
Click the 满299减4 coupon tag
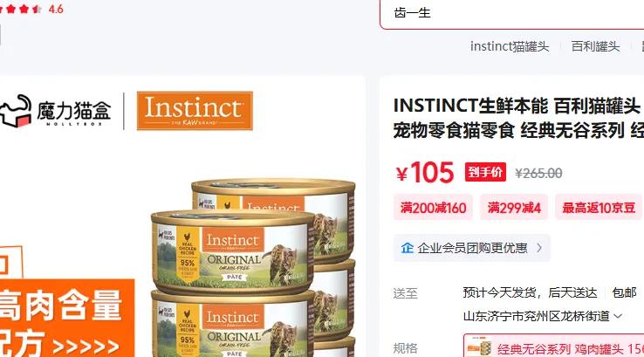[514, 208]
